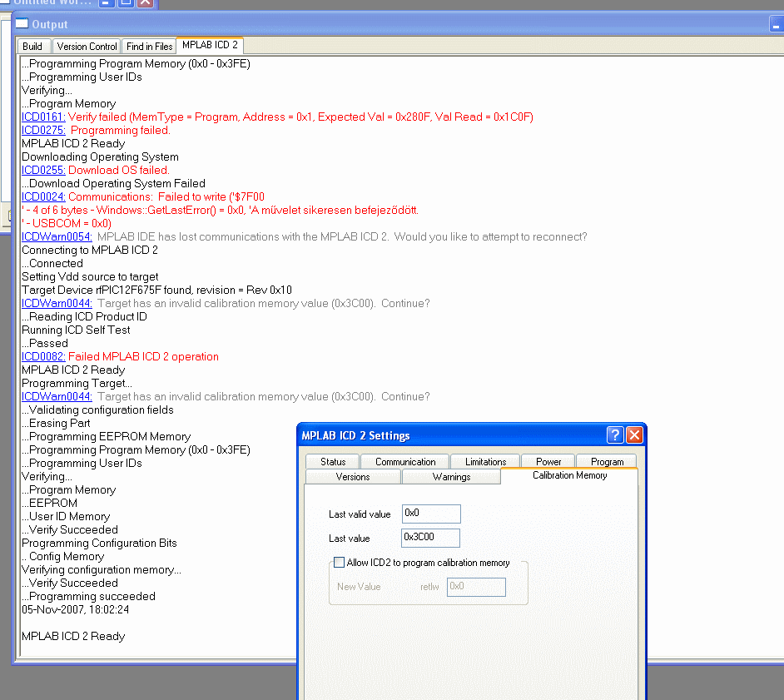Open the Versions tab
The image size is (784, 700).
353,476
